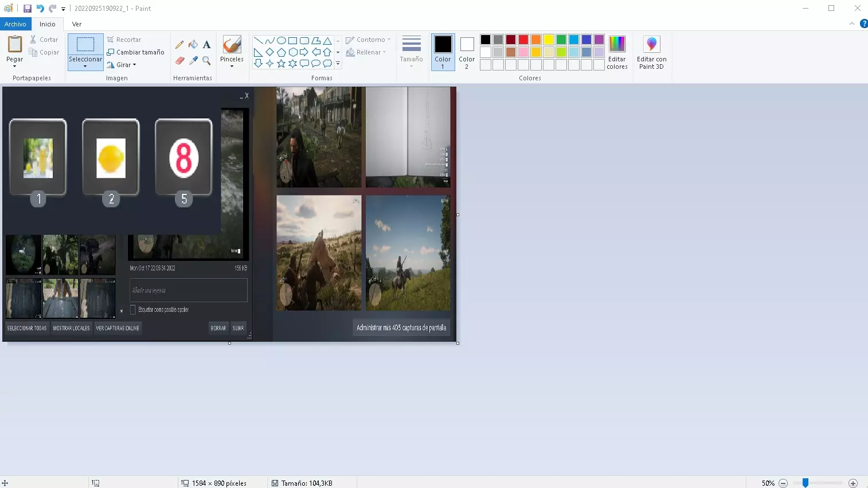This screenshot has height=488, width=868.
Task: Click the Redo arrow in the title bar
Action: 53,9
